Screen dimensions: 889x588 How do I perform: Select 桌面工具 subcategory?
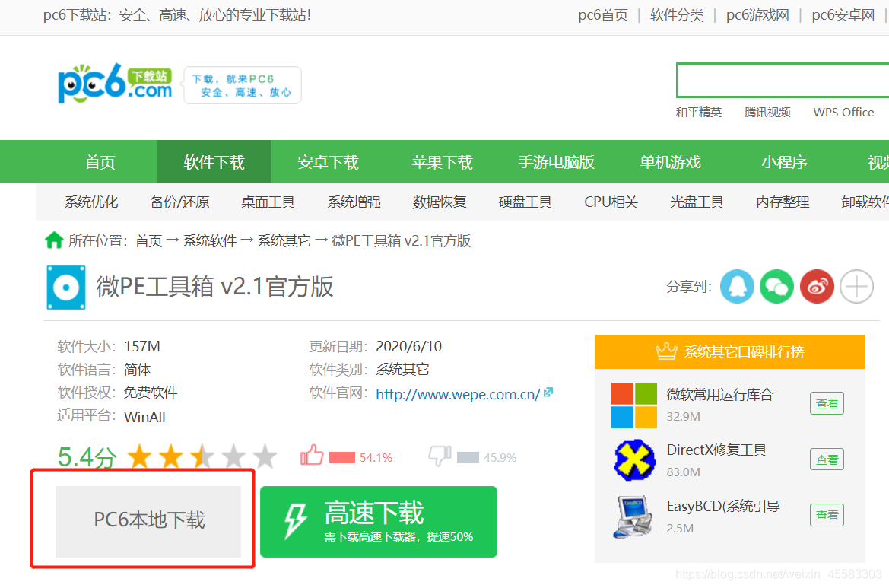tap(268, 202)
